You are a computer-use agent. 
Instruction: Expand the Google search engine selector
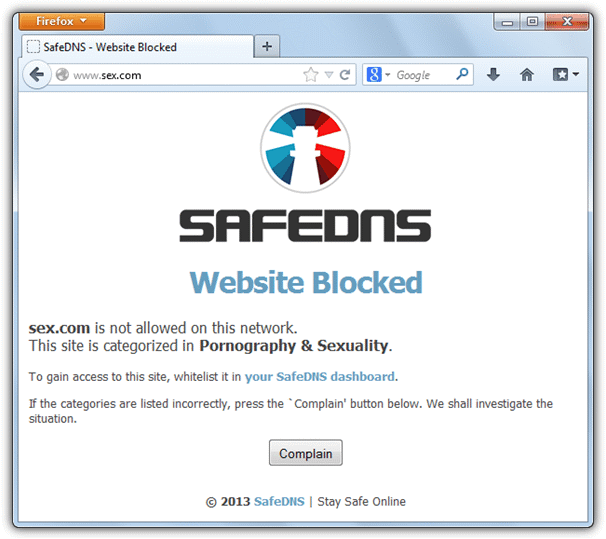click(x=378, y=74)
